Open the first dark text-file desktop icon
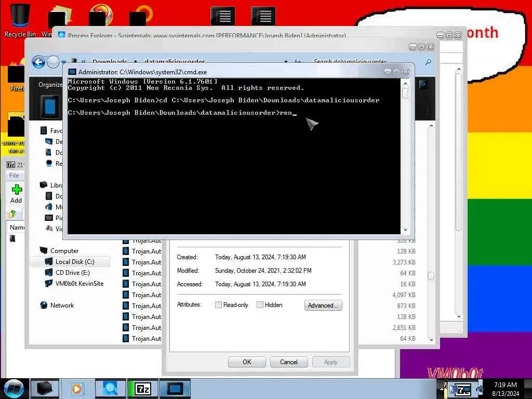532x399 pixels. click(x=222, y=16)
